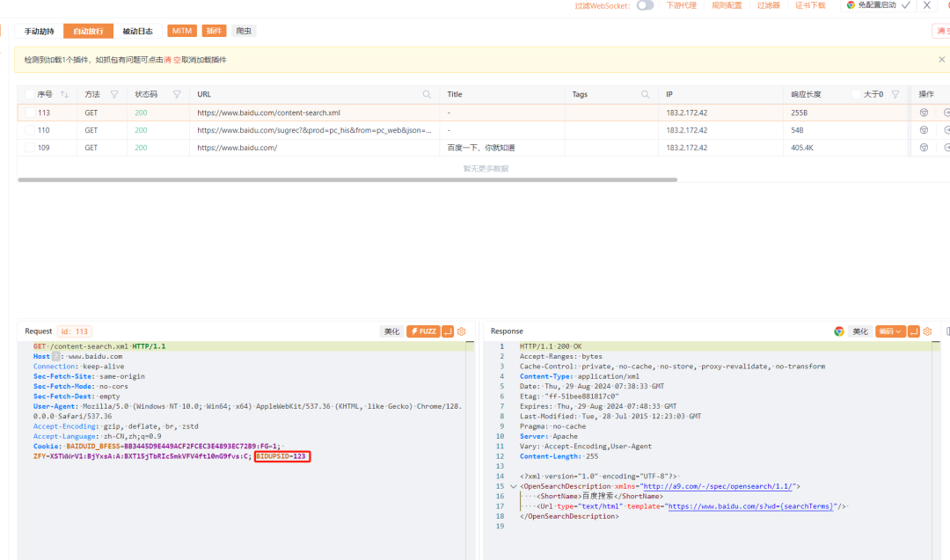Click the 免配置启动 Chrome button
The image size is (950, 560).
coord(871,5)
